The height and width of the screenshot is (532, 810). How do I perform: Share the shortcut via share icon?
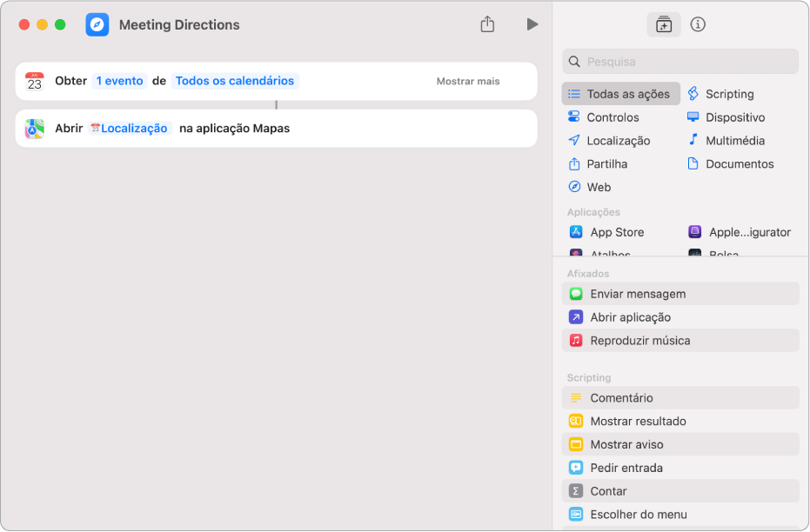pos(487,23)
